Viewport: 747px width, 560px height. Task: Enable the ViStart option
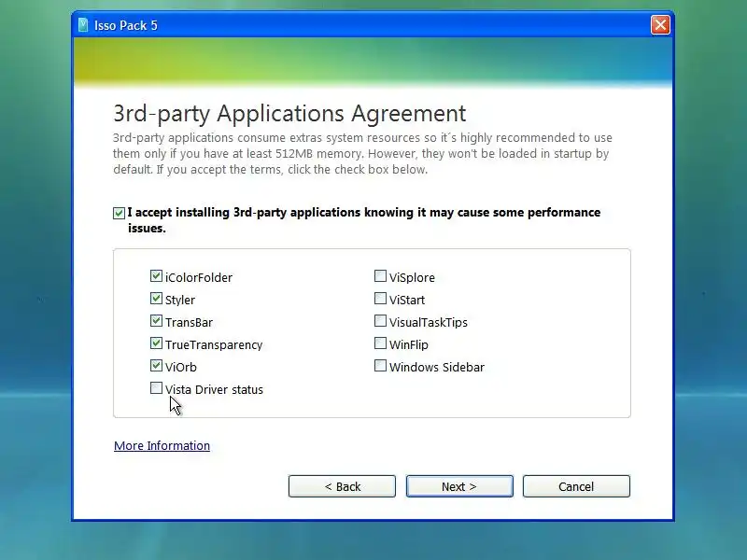[x=380, y=299]
